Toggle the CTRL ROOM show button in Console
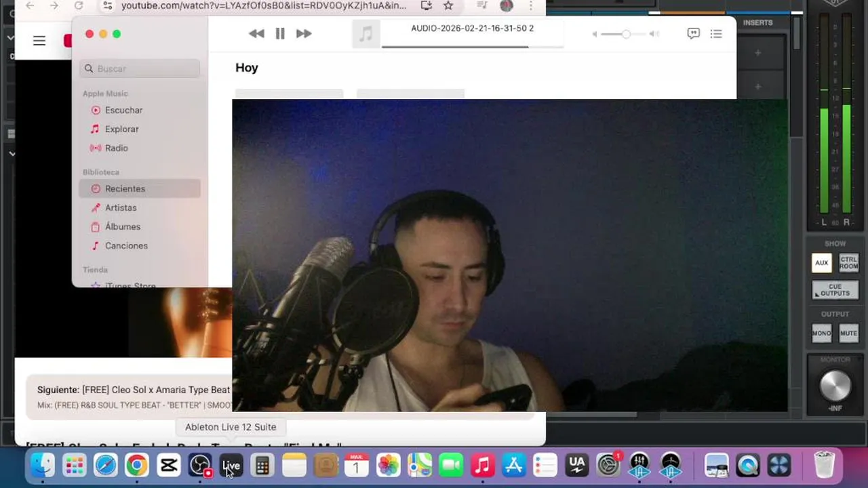 tap(848, 263)
